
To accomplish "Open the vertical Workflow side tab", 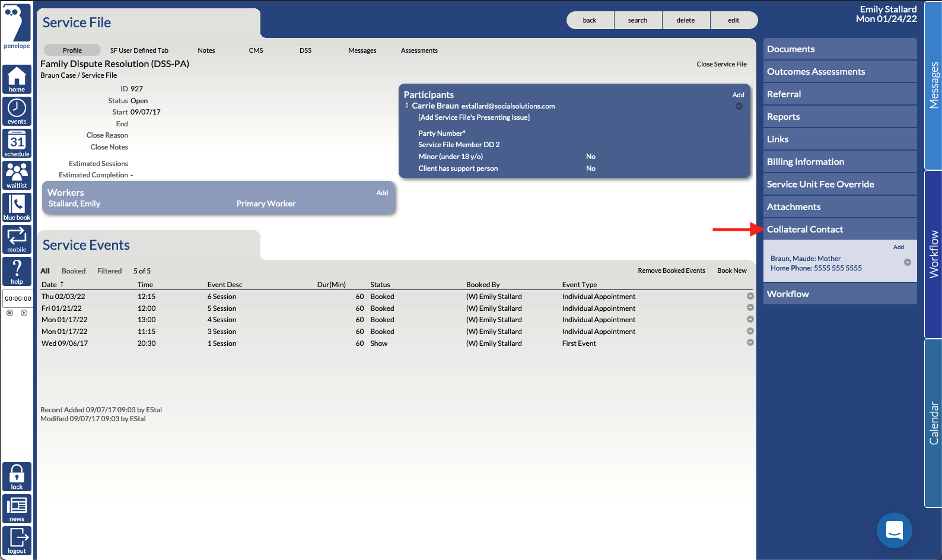I will 933,254.
